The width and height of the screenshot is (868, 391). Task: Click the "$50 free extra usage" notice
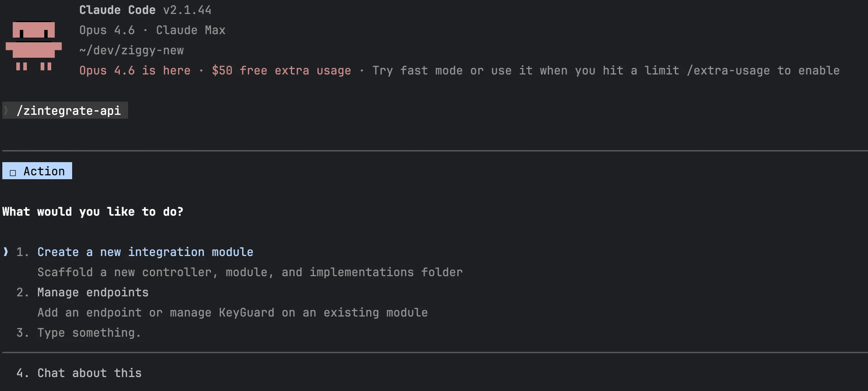tap(281, 71)
